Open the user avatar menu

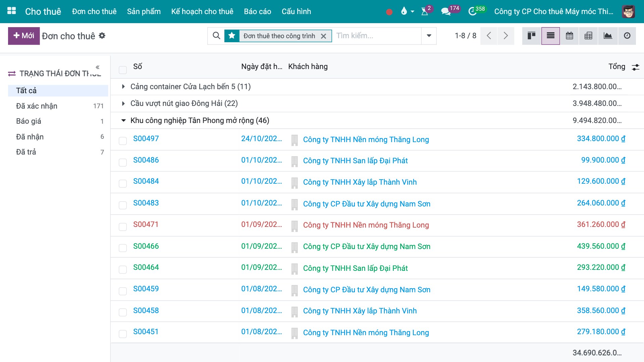click(x=628, y=11)
